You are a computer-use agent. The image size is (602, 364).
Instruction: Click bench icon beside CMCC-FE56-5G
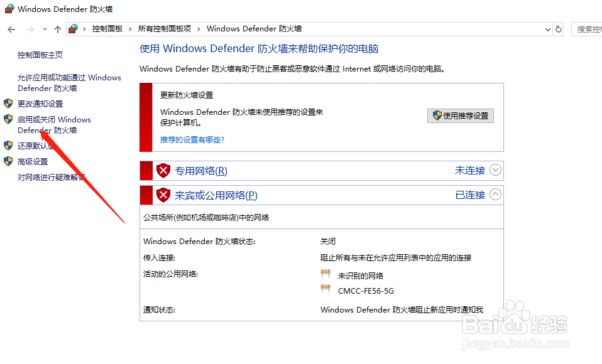(326, 289)
